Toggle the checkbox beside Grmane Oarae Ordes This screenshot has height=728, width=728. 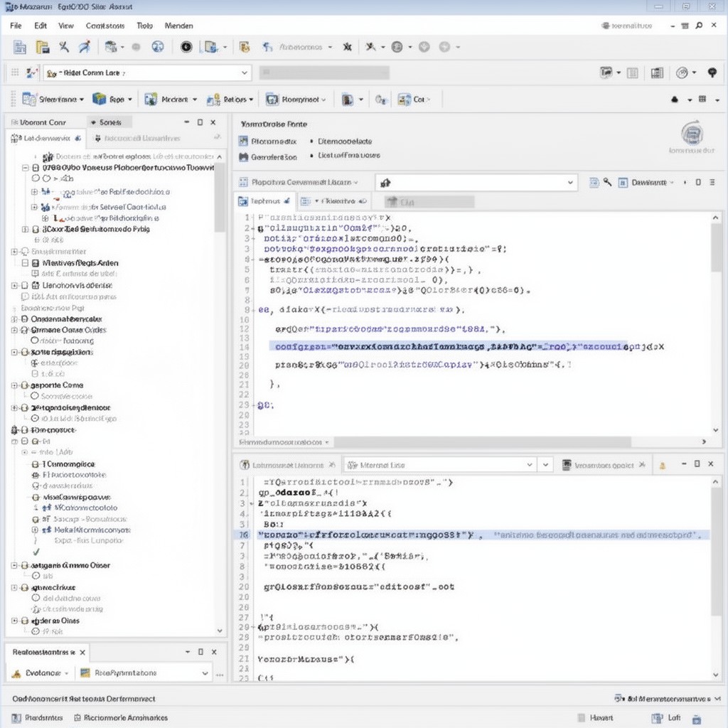(25, 330)
